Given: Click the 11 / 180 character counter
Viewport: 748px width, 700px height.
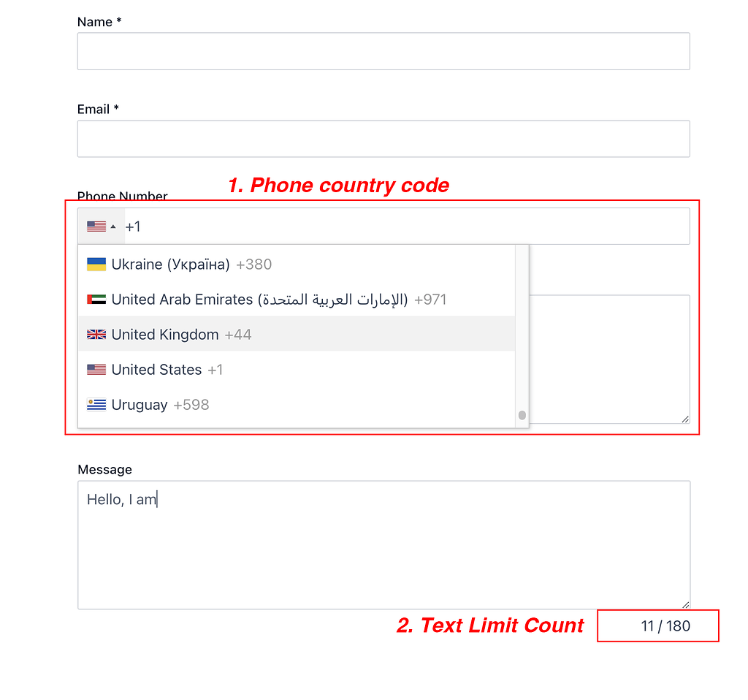Looking at the screenshot, I should click(665, 626).
